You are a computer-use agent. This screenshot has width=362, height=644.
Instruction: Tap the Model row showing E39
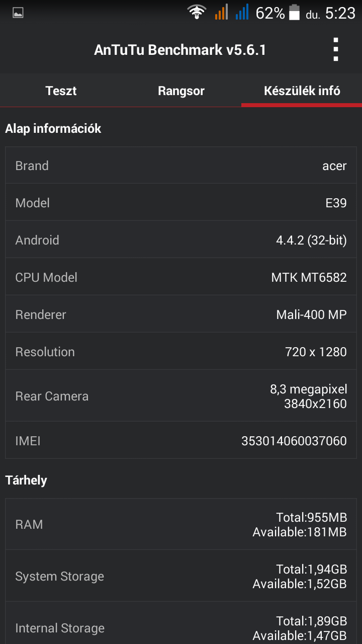click(x=181, y=203)
